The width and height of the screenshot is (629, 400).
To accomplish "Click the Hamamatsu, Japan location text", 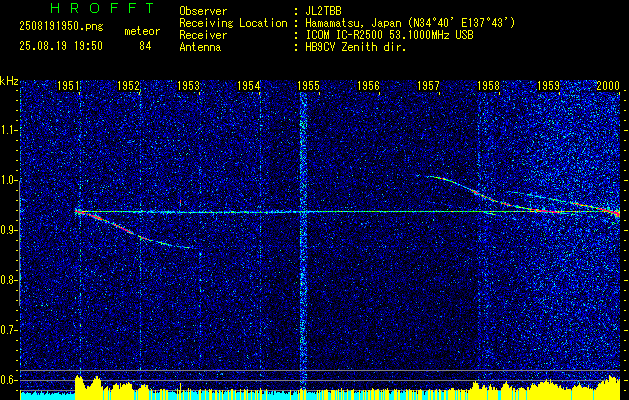I will (x=410, y=23).
